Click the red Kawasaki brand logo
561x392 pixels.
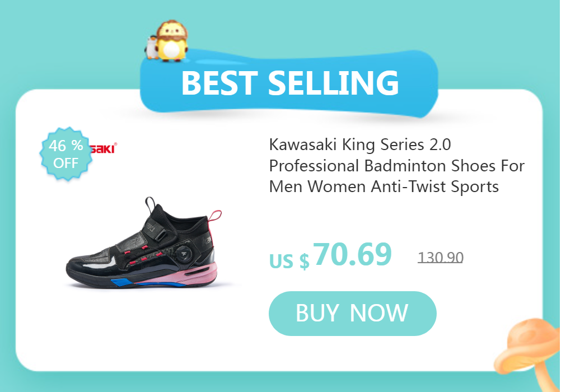(x=104, y=148)
